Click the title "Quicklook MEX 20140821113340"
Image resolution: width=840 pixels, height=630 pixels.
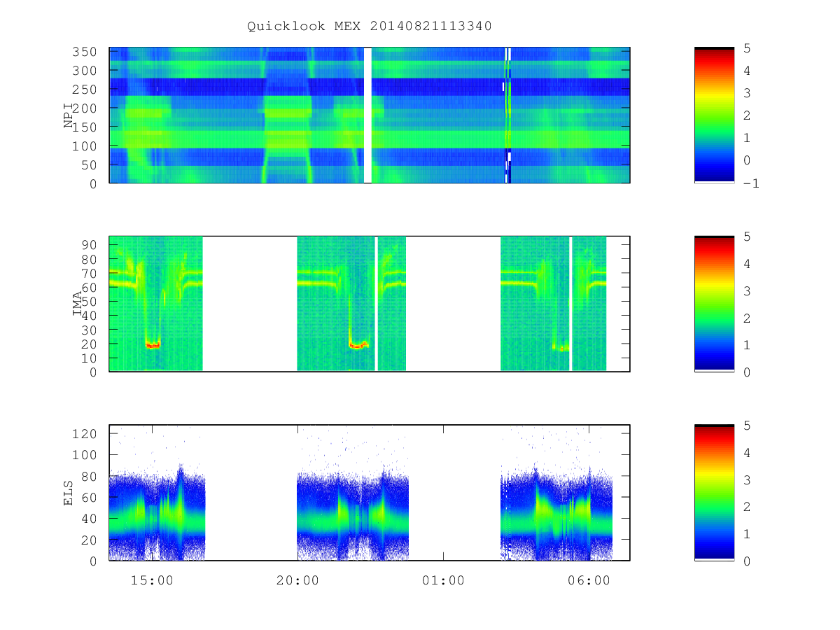click(370, 26)
